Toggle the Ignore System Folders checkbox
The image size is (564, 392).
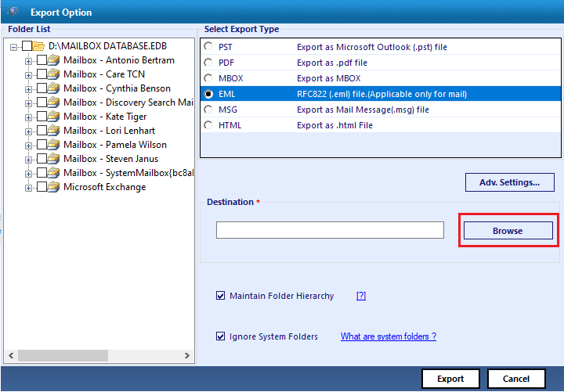[x=220, y=336]
